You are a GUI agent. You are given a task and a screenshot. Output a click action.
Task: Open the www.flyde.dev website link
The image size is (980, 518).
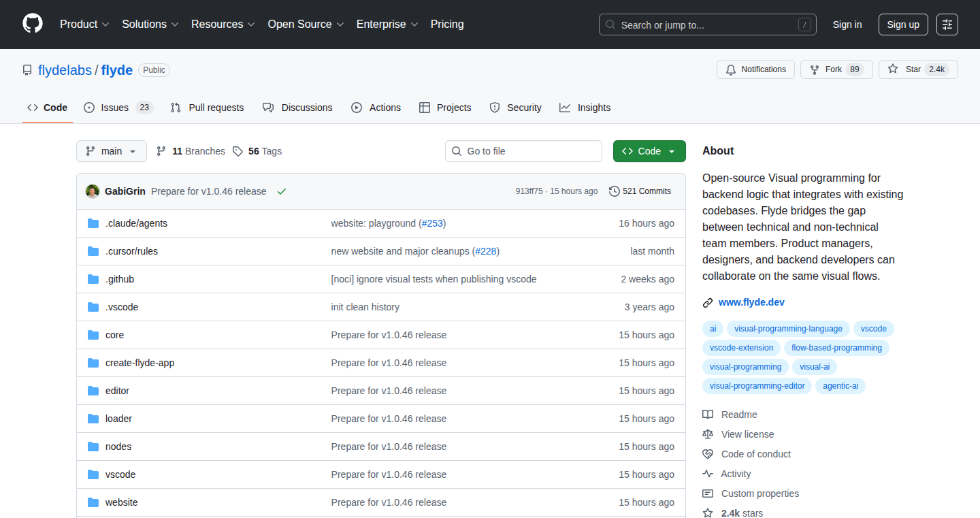pyautogui.click(x=751, y=302)
